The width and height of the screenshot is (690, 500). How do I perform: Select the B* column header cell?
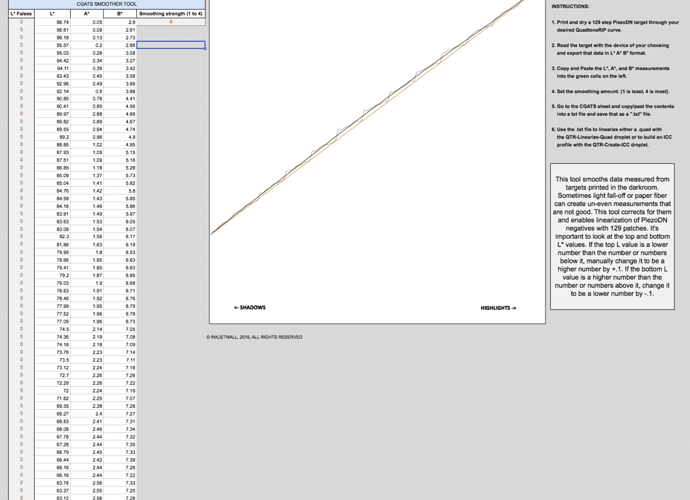click(120, 13)
